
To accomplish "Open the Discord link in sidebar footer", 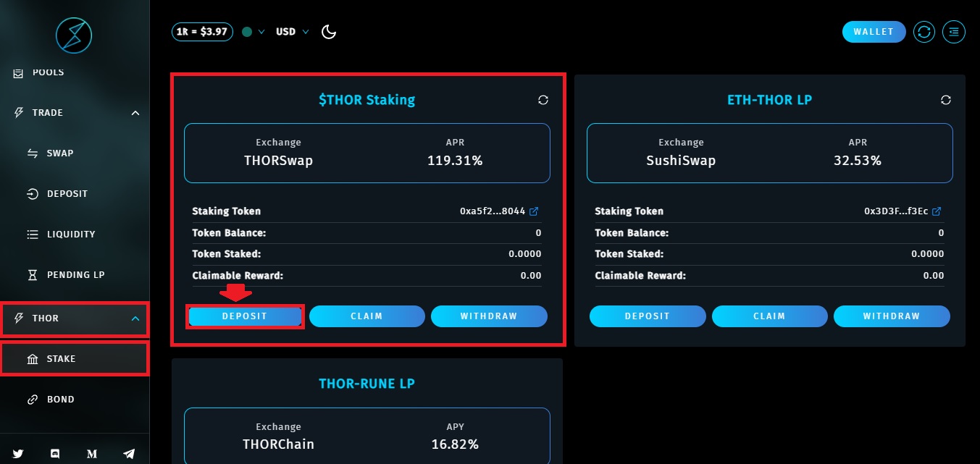I will (x=55, y=454).
